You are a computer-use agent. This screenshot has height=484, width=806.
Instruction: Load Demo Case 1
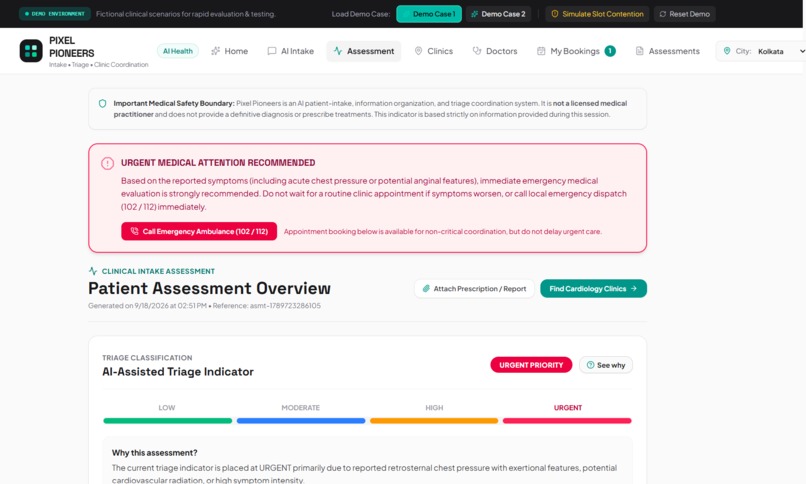(x=429, y=14)
